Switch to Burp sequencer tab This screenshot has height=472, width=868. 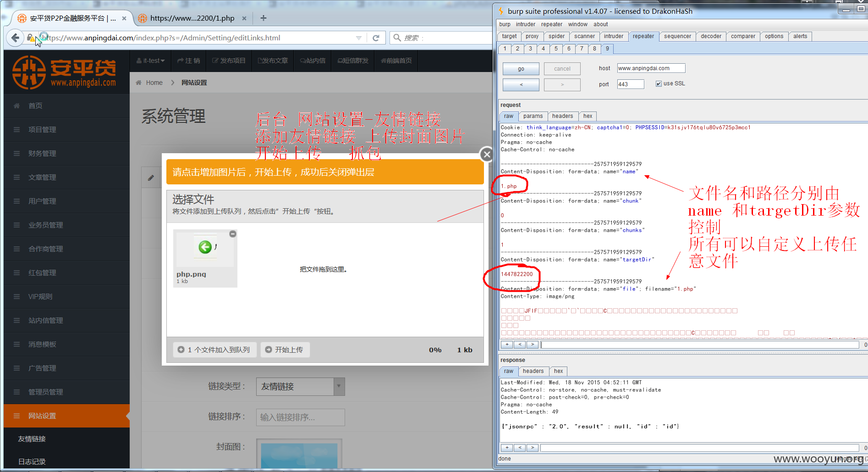(x=677, y=36)
